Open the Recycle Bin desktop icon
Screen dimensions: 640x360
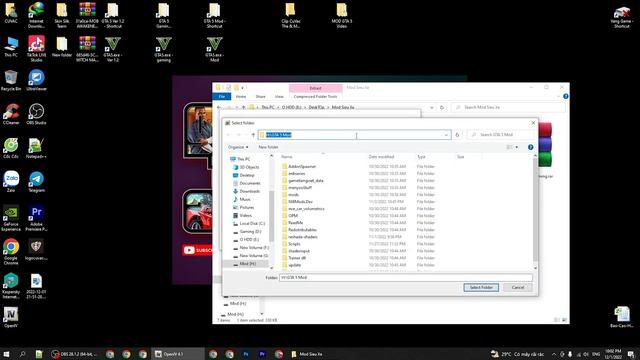tap(11, 80)
